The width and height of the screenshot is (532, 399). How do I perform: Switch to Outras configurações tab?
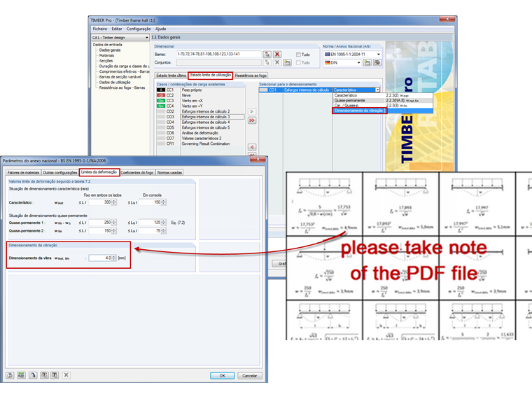[60, 173]
